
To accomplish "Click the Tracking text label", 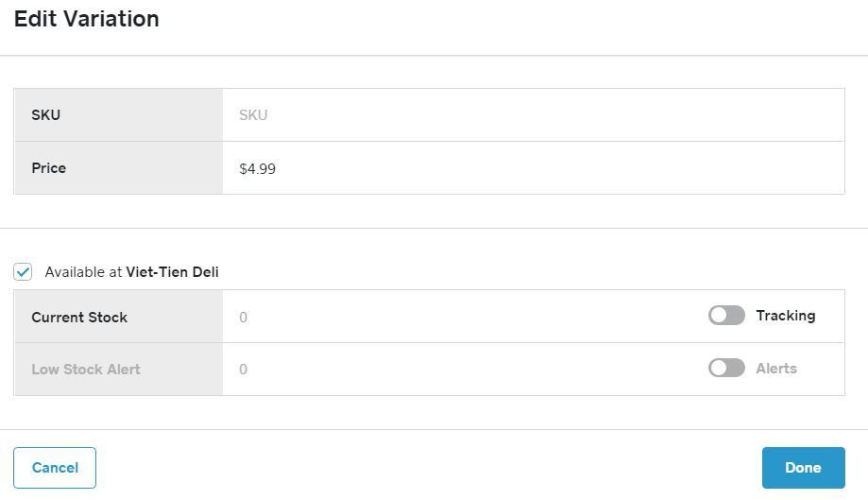I will 785,316.
